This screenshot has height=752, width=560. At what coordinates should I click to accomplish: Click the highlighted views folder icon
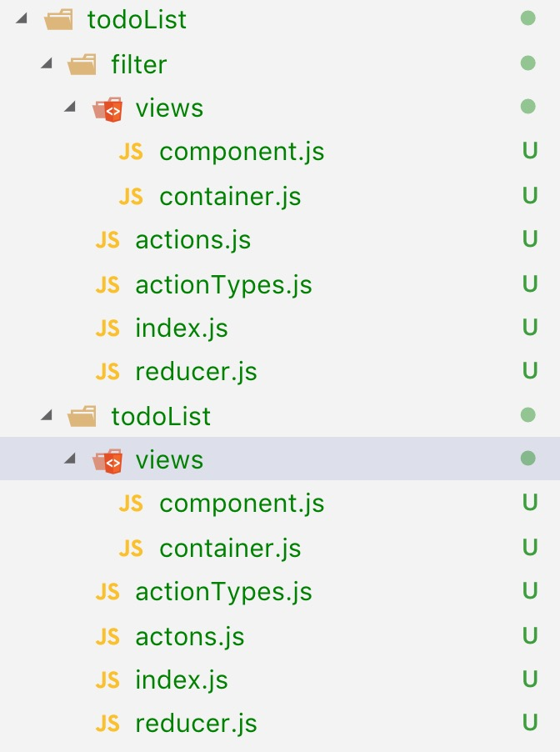(x=107, y=460)
